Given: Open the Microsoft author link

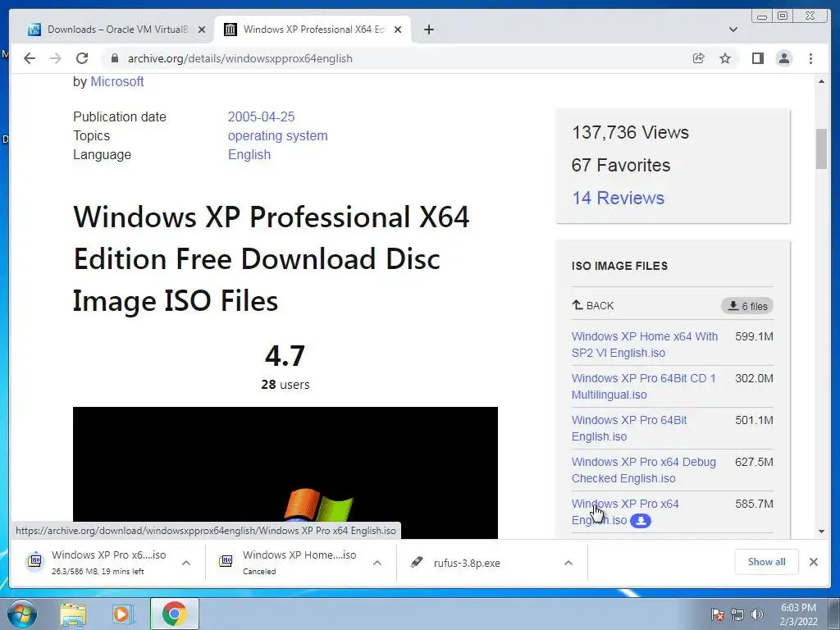Looking at the screenshot, I should click(x=116, y=81).
